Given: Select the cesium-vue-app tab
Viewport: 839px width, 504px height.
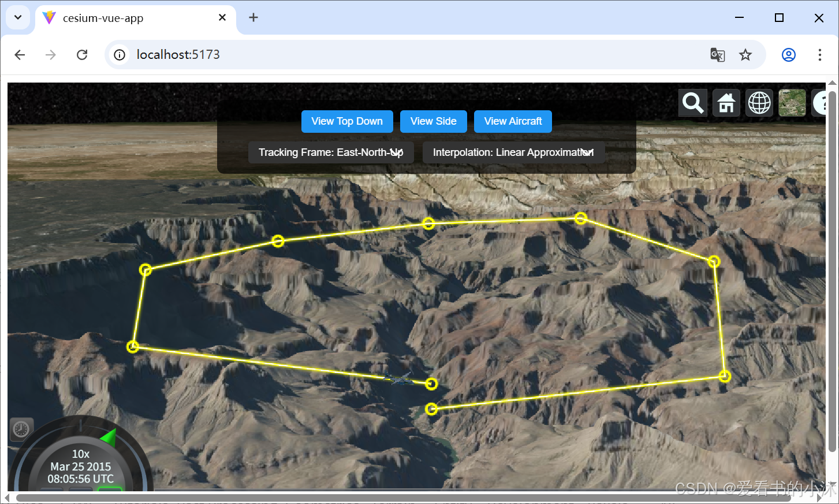Looking at the screenshot, I should coord(136,18).
